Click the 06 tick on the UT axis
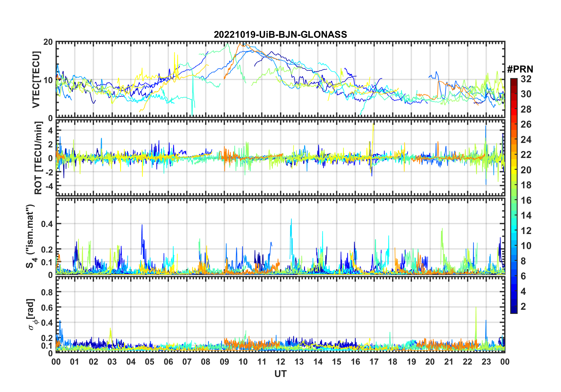Viewport: 561px width, 392px height. point(168,362)
